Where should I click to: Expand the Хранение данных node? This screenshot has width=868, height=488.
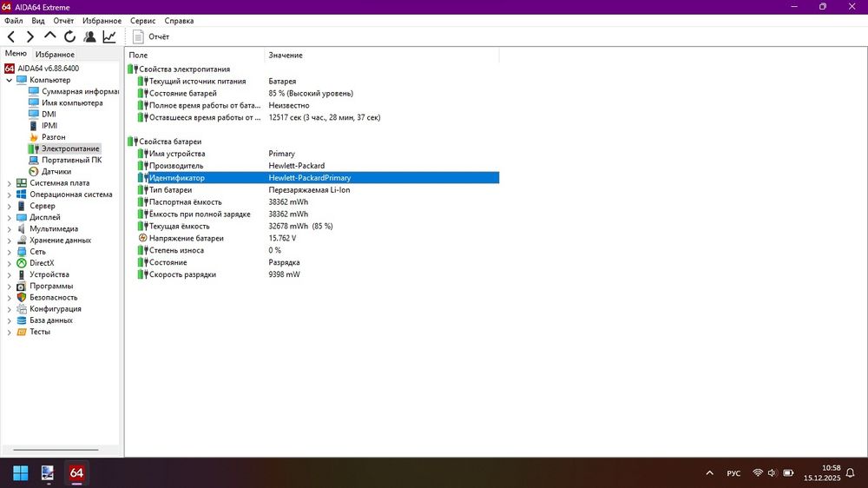[9, 241]
